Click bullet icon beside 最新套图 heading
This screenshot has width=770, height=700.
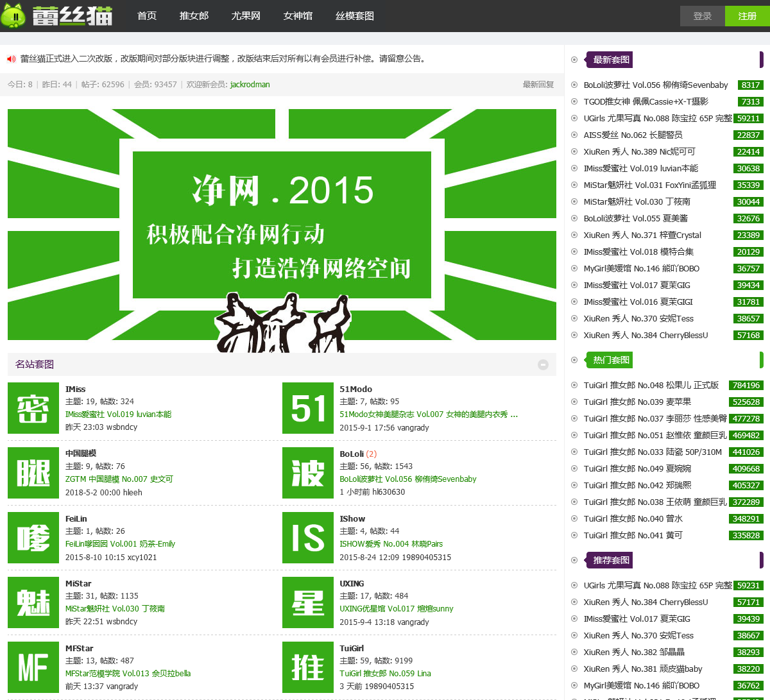[x=574, y=60]
